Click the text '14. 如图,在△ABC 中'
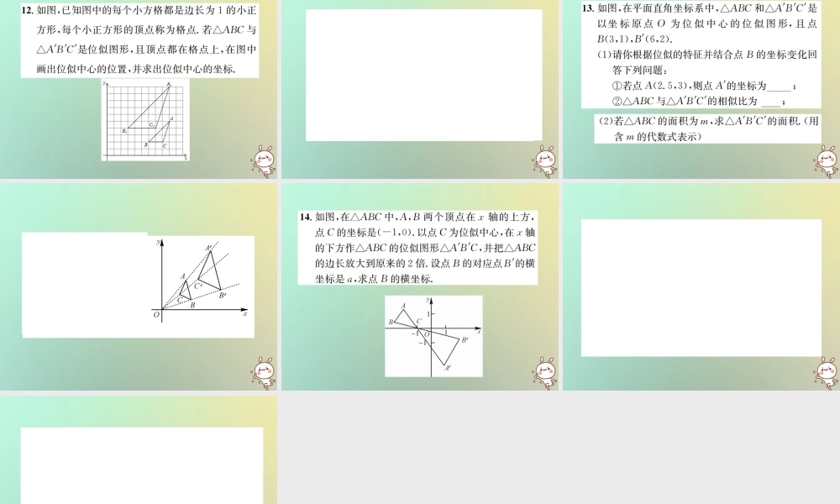840x504 pixels. [349, 217]
